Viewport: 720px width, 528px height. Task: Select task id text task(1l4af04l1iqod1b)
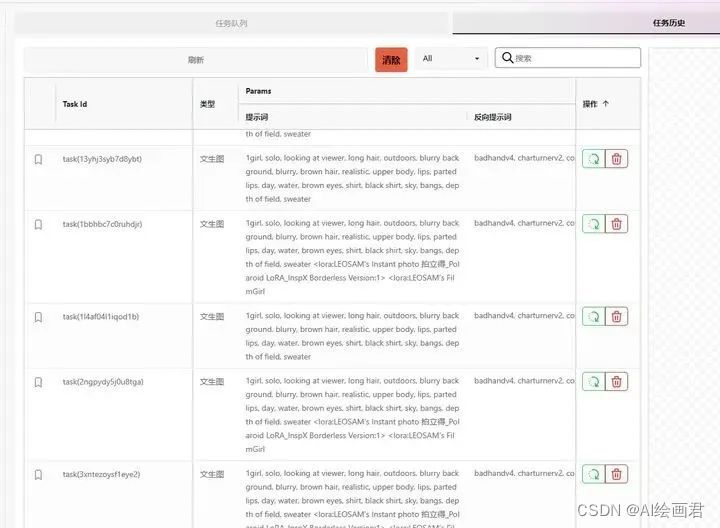click(x=101, y=317)
